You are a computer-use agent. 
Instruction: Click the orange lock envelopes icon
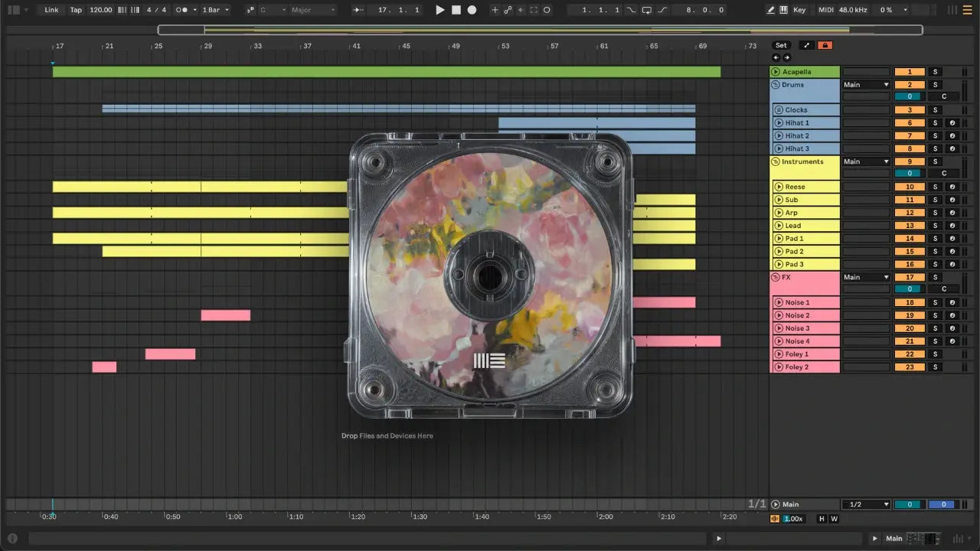[825, 45]
